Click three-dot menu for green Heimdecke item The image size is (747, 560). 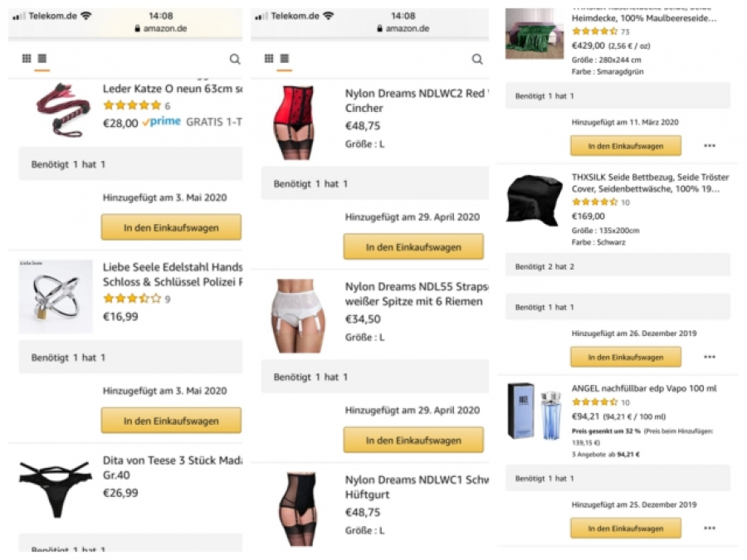click(710, 145)
